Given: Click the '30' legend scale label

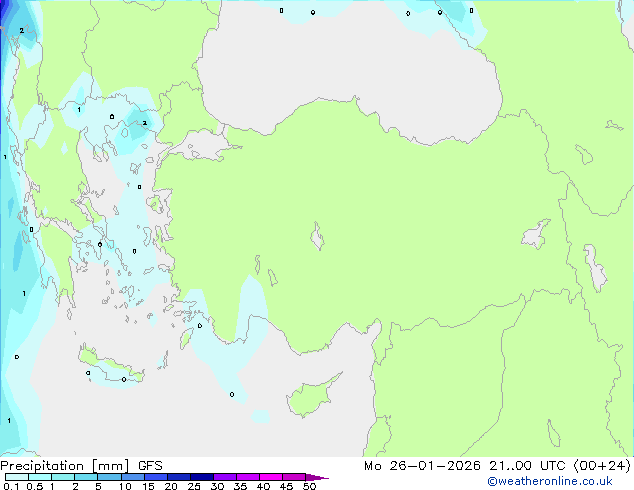Looking at the screenshot, I should [217, 486].
